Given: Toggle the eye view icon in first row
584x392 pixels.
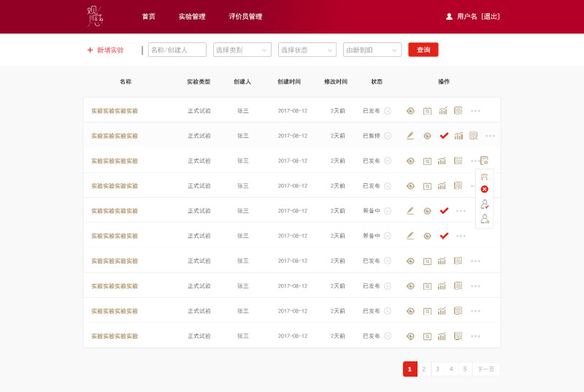Looking at the screenshot, I should 410,111.
